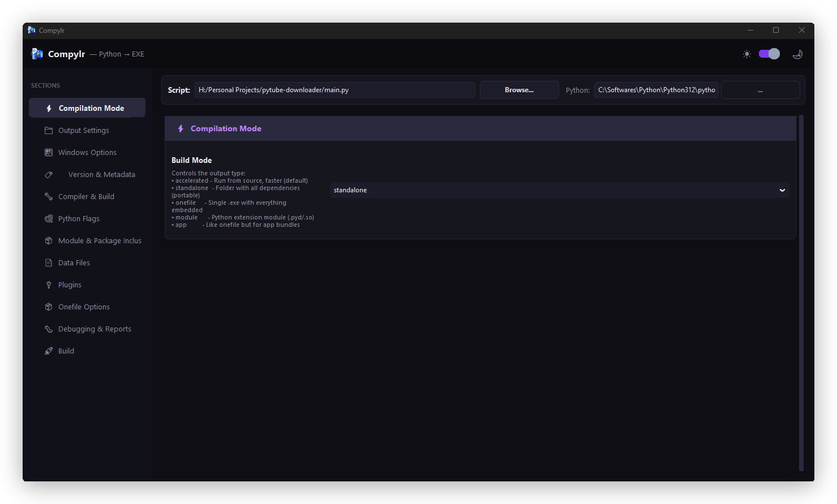Click the Python Flags sidebar icon
This screenshot has width=837, height=504.
tap(49, 218)
